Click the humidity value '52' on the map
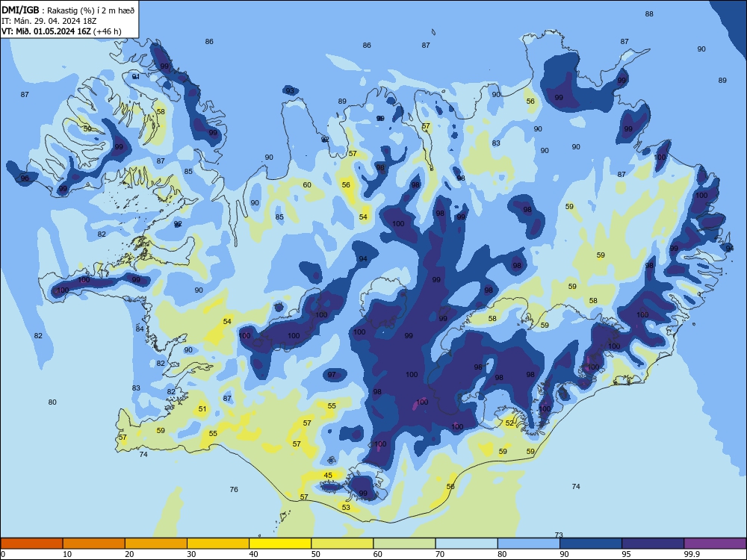This screenshot has height=560, width=747. (509, 423)
